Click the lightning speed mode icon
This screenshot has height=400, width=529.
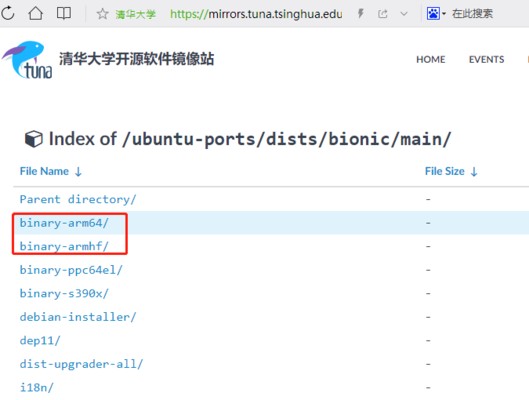click(x=361, y=14)
